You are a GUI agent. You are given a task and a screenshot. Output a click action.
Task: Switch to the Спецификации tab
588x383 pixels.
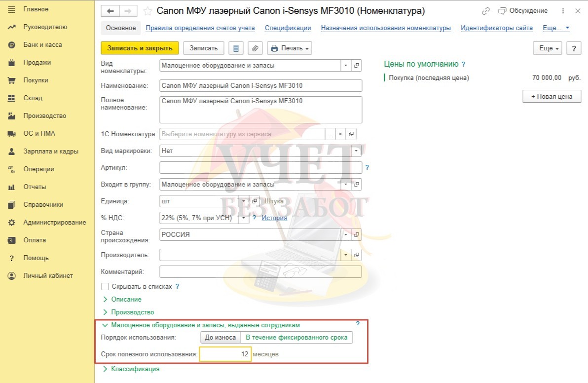[288, 28]
